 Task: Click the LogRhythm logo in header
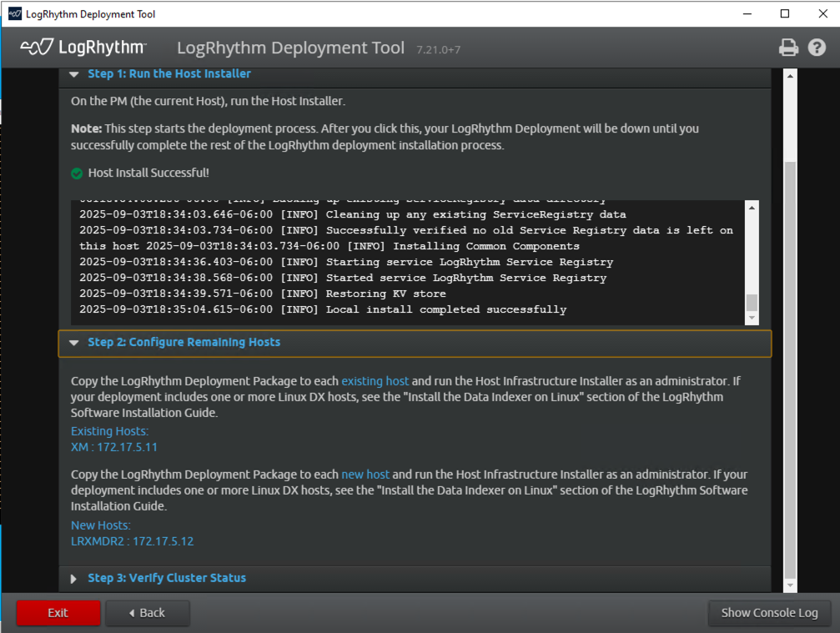pos(83,48)
